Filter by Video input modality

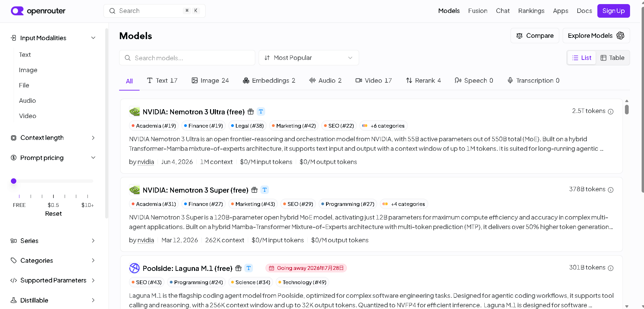[28, 116]
